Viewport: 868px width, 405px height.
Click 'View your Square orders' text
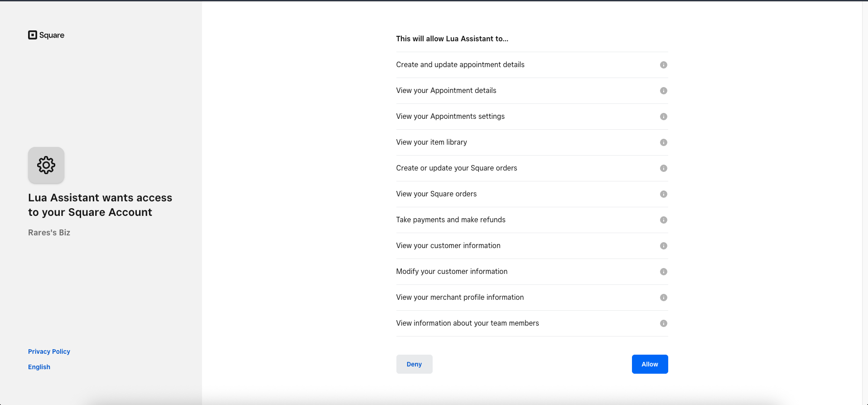coord(436,194)
